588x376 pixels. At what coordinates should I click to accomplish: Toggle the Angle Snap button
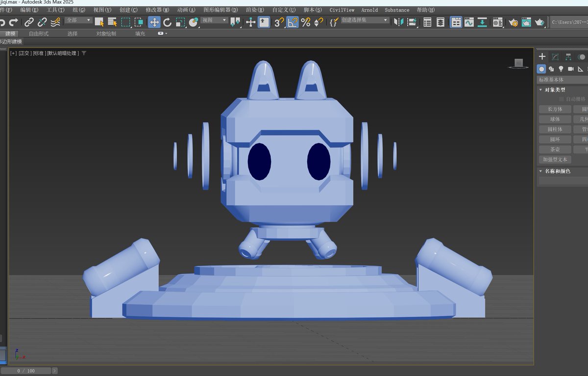(x=293, y=22)
